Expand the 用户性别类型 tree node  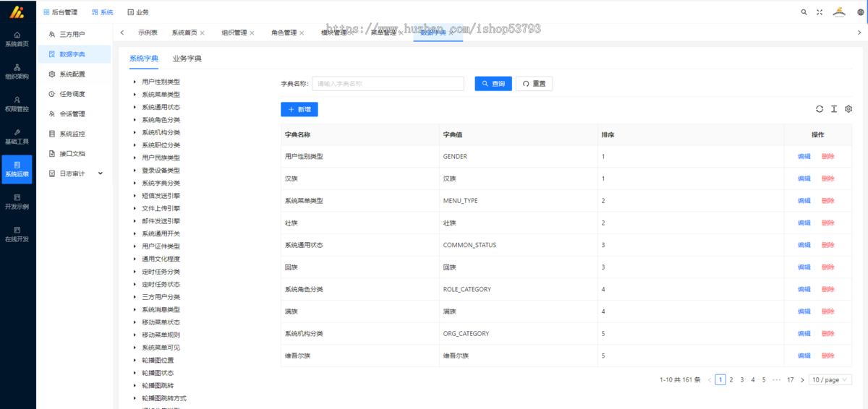[135, 82]
